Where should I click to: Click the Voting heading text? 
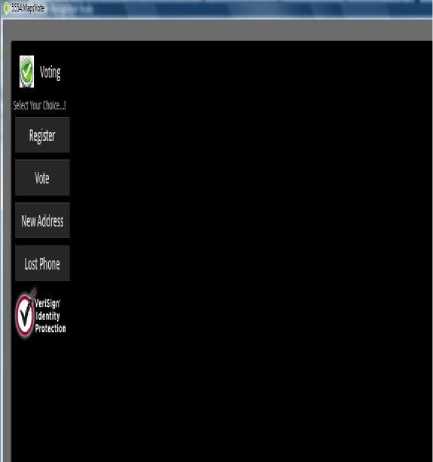coord(50,72)
